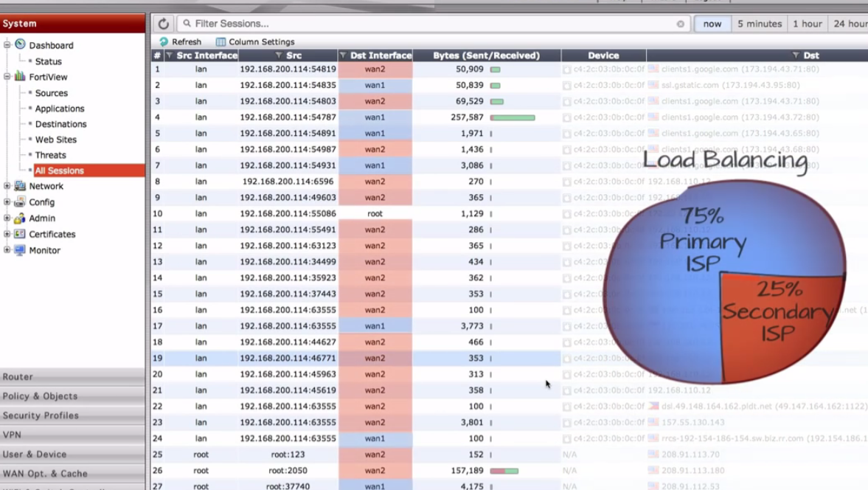Click the Monitor screen icon
Image resolution: width=868 pixels, height=490 pixels.
click(20, 249)
